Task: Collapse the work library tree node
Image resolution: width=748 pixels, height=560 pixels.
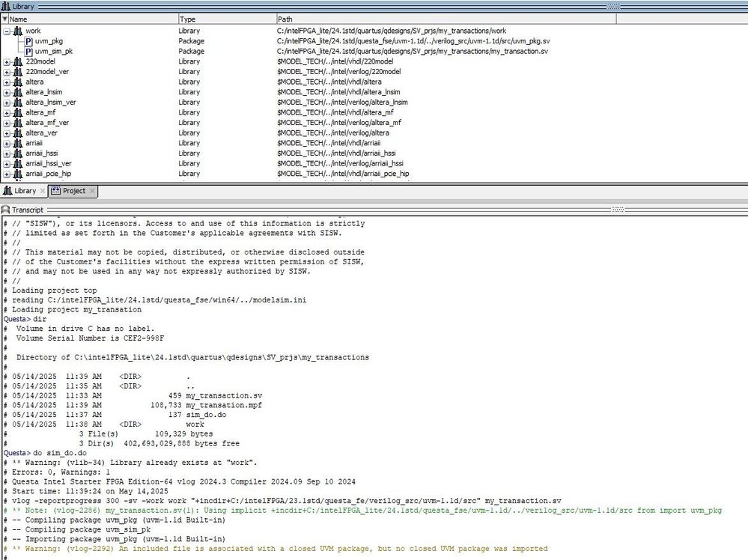Action: click(7, 31)
